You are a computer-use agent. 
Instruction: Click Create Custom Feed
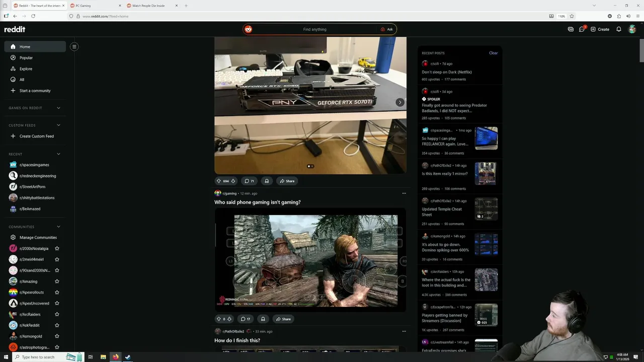[x=35, y=136]
